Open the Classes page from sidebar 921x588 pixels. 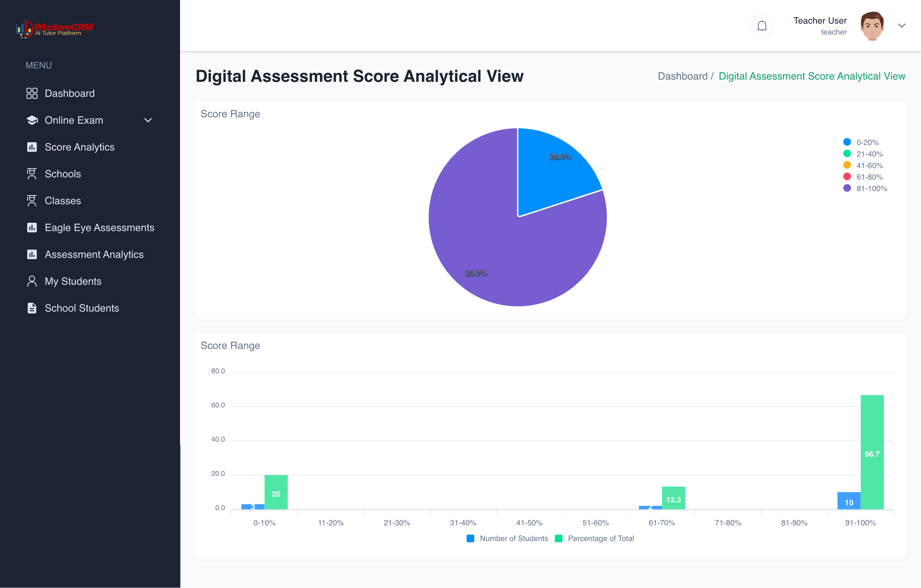63,201
